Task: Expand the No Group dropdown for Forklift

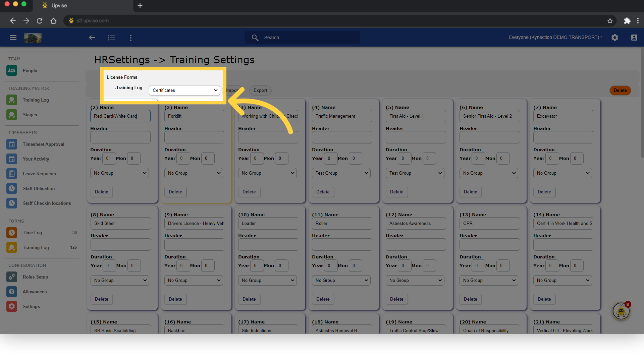Action: pos(194,173)
